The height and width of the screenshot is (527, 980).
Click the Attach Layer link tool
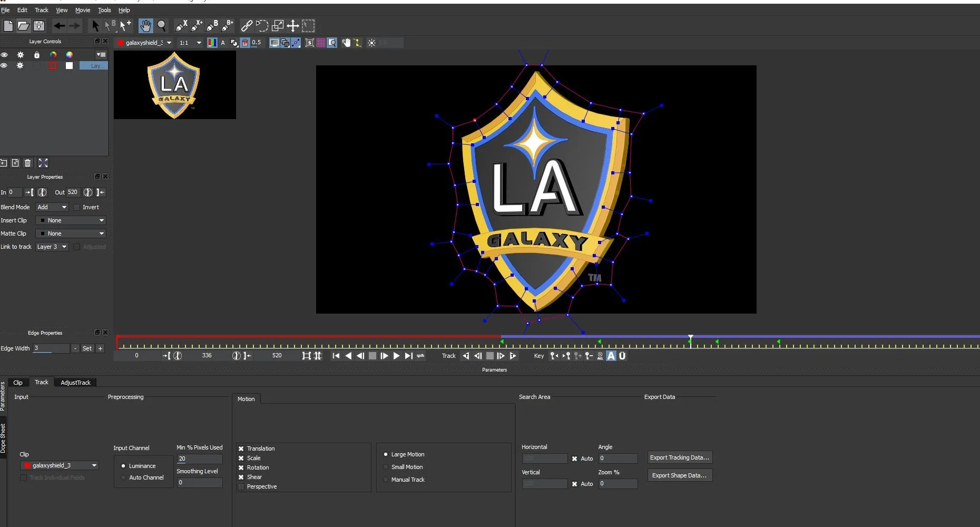(247, 25)
